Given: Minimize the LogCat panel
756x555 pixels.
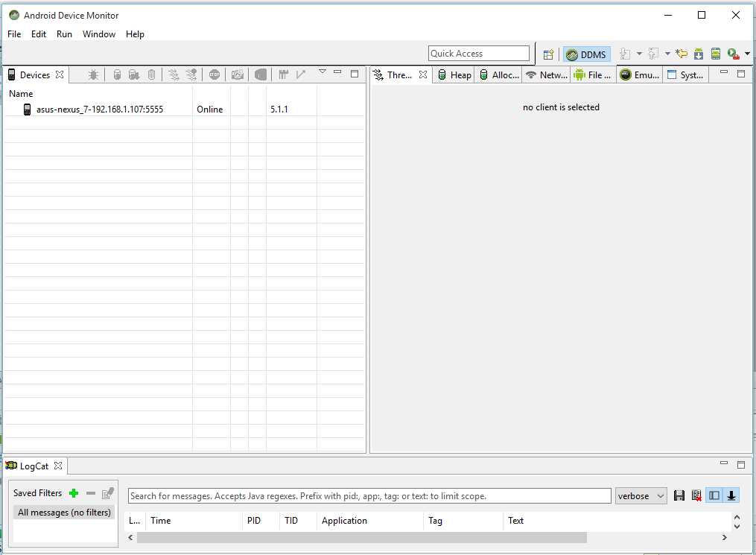Looking at the screenshot, I should [x=724, y=463].
